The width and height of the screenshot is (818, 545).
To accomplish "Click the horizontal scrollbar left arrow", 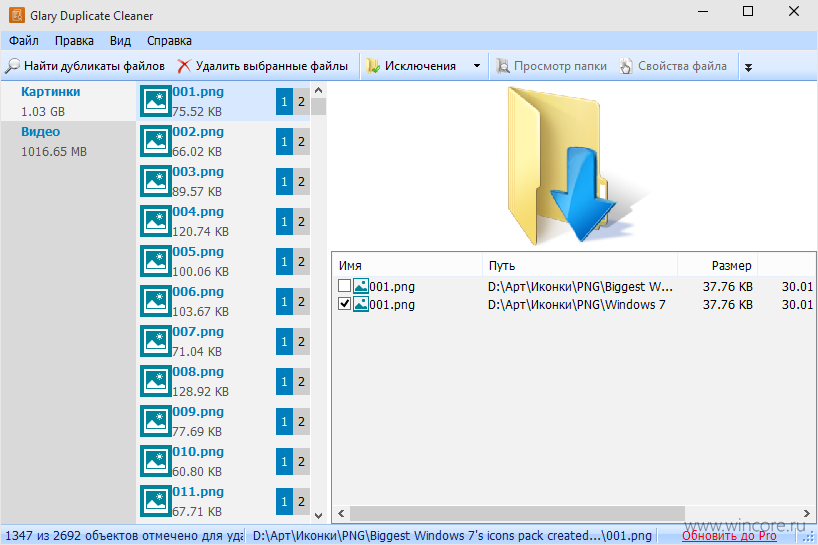I will pyautogui.click(x=341, y=513).
